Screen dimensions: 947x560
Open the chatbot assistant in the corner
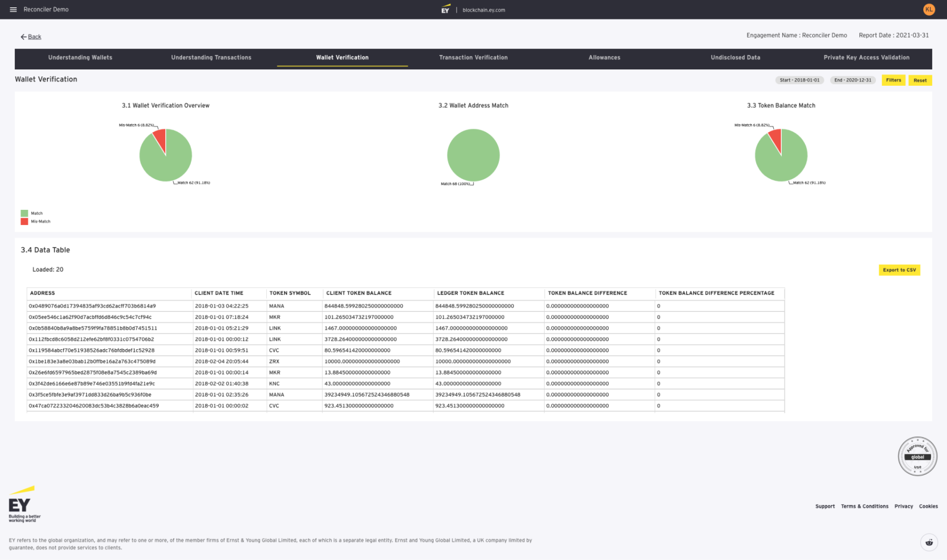[929, 542]
